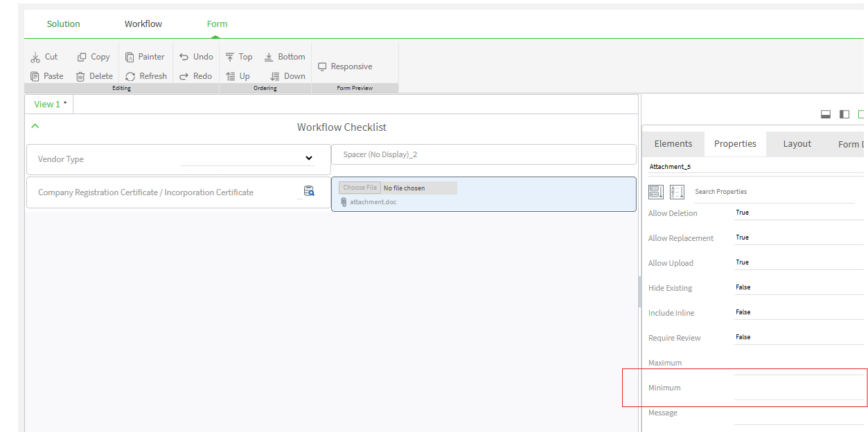This screenshot has width=868, height=432.
Task: Click the lookup icon beside Company Registration Certificate
Action: [309, 191]
